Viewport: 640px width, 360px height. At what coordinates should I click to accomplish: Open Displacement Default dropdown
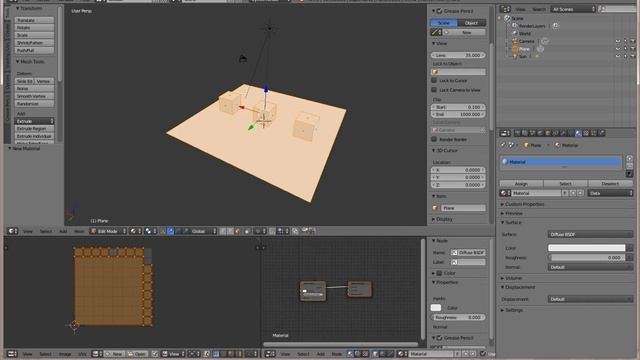tap(590, 299)
